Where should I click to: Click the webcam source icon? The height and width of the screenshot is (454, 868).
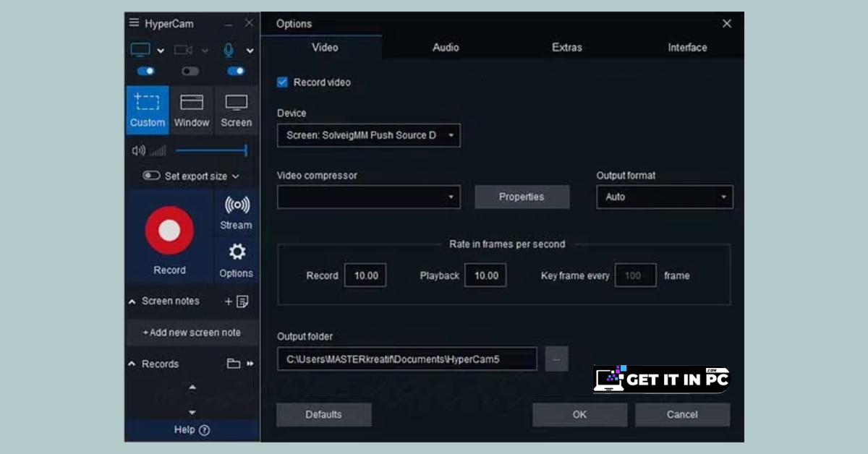pos(184,50)
